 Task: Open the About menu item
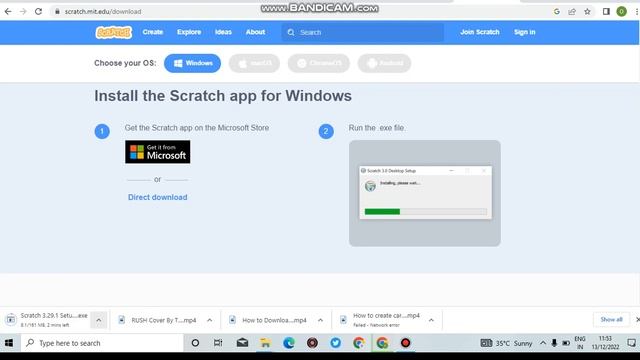click(256, 32)
